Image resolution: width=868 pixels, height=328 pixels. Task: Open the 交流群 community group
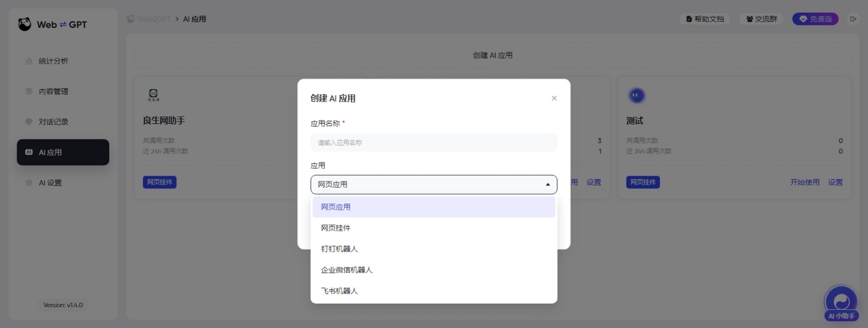pos(762,19)
